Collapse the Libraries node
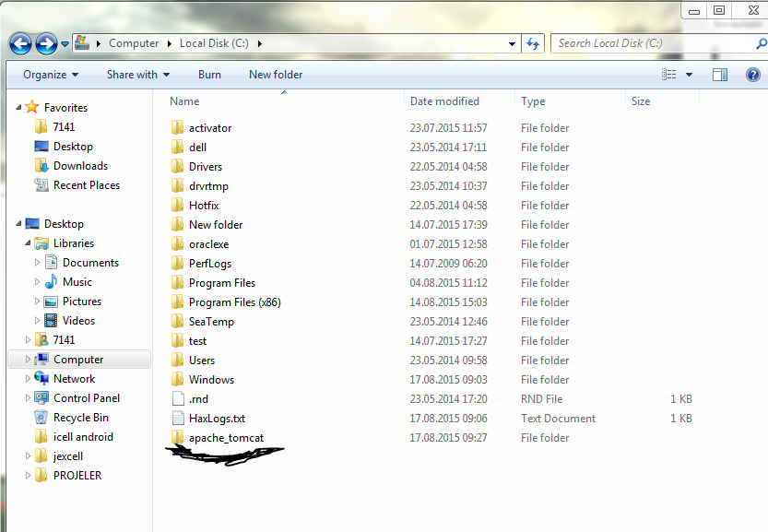 pos(28,243)
